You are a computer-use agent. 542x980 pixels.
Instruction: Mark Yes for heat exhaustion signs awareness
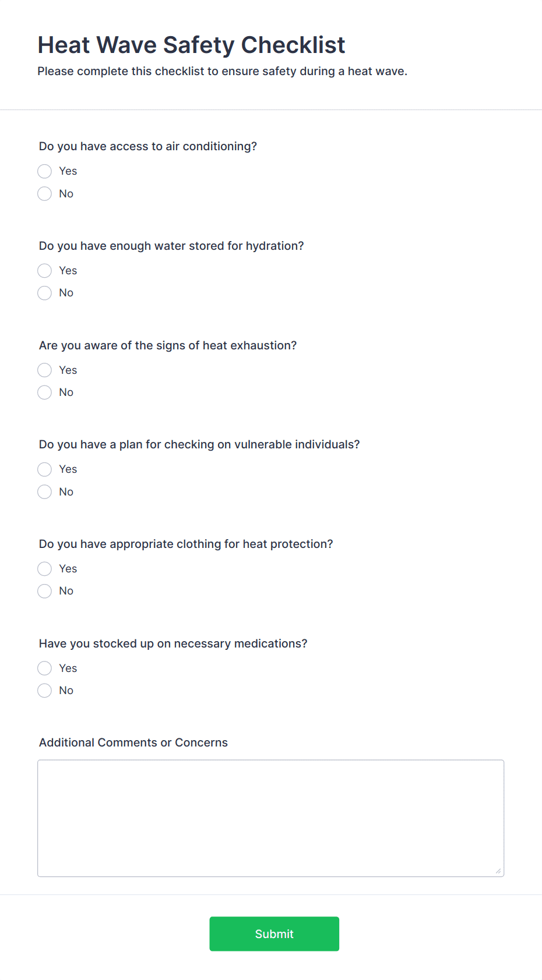pyautogui.click(x=45, y=370)
